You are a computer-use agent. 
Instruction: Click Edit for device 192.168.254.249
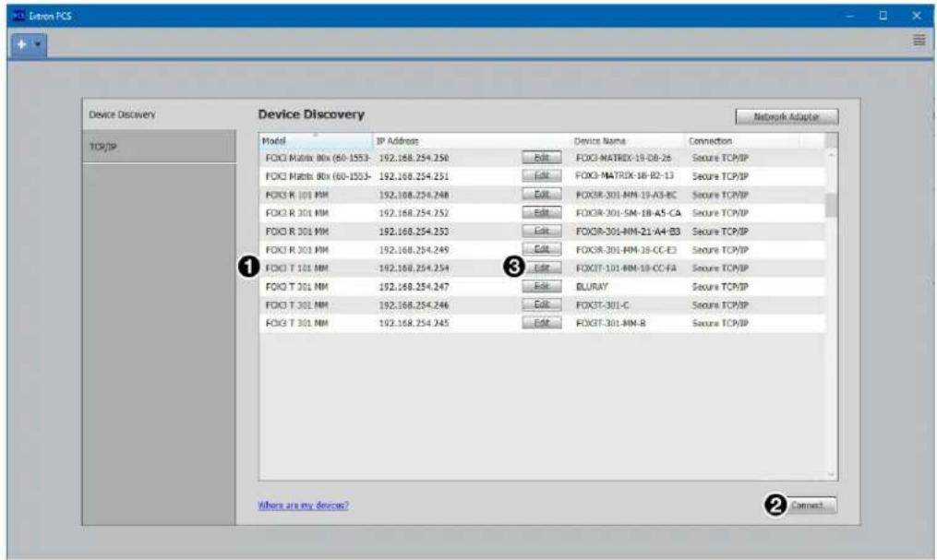(x=541, y=249)
